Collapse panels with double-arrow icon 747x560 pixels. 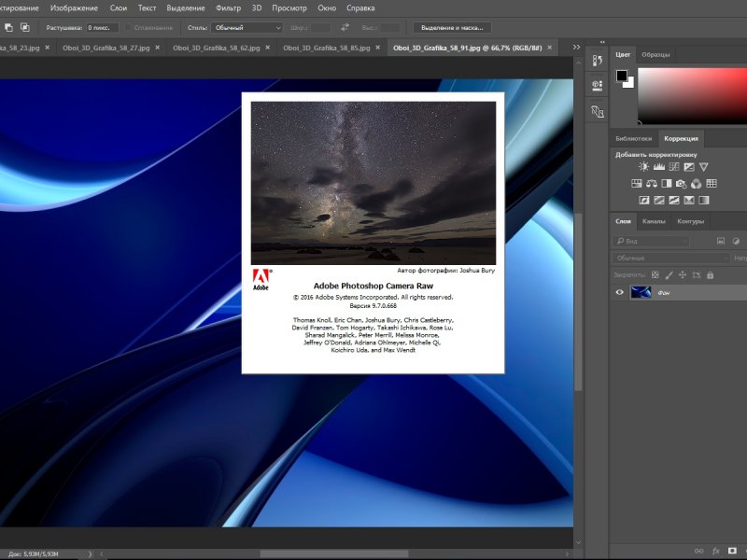click(602, 42)
